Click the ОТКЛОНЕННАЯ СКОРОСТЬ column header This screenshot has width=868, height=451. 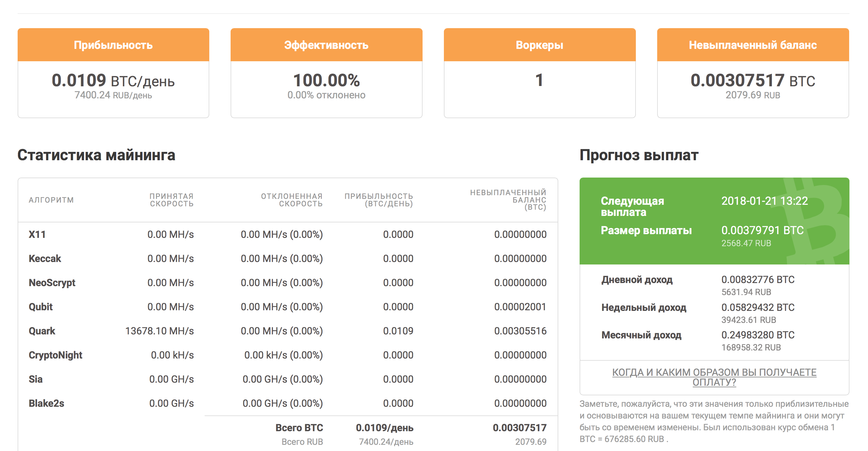292,200
